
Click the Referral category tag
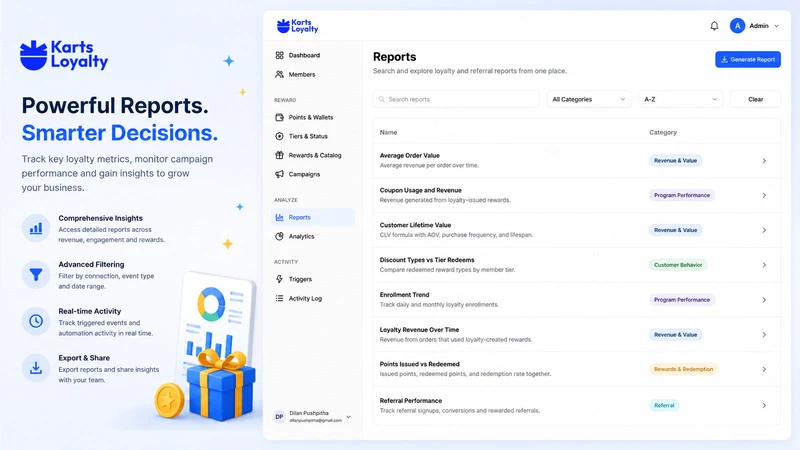pos(664,405)
